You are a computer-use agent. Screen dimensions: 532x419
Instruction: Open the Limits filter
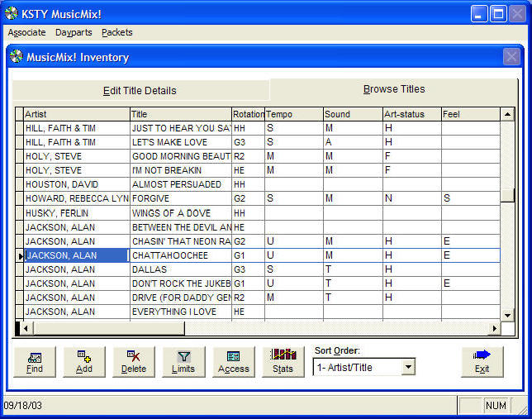[183, 362]
